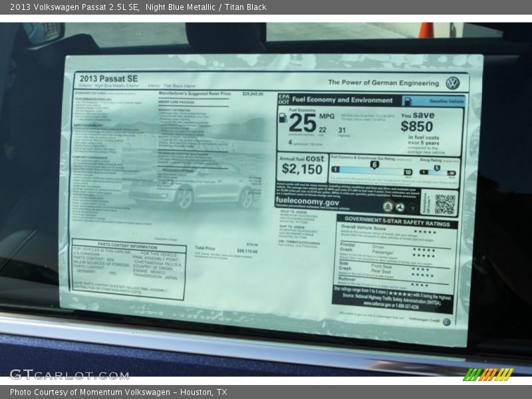Click the Parts Content Information box
Image resolution: width=532 pixels, height=399 pixels.
click(129, 269)
